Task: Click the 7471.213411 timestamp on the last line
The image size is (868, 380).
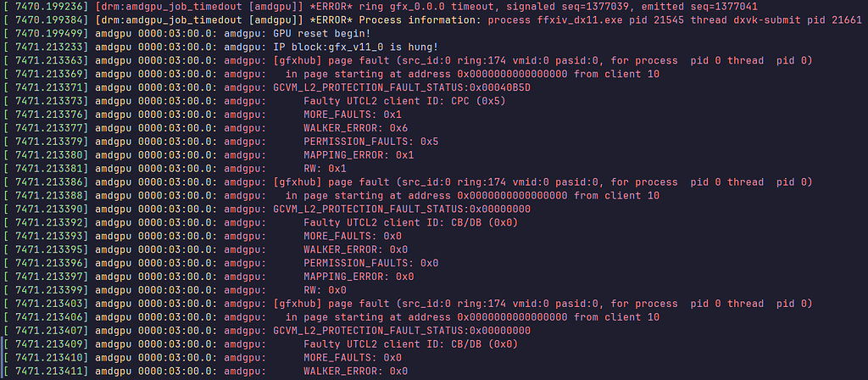Action: pos(52,372)
